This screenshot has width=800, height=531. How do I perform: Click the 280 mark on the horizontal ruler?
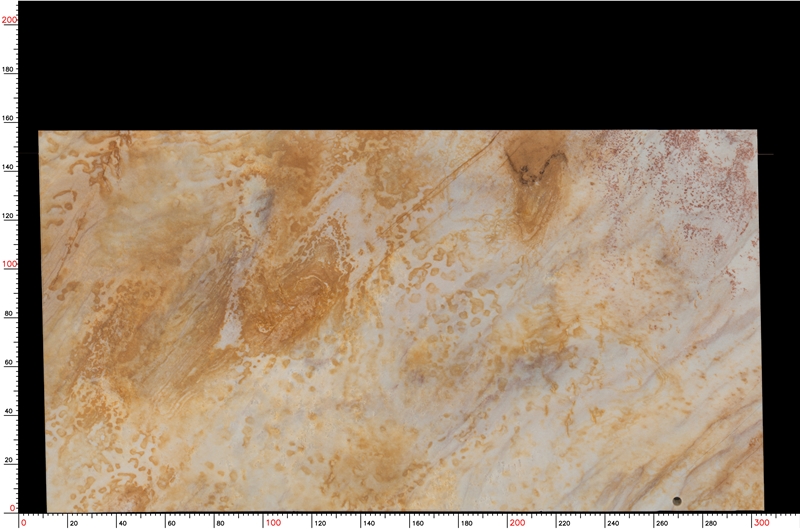pos(710,523)
